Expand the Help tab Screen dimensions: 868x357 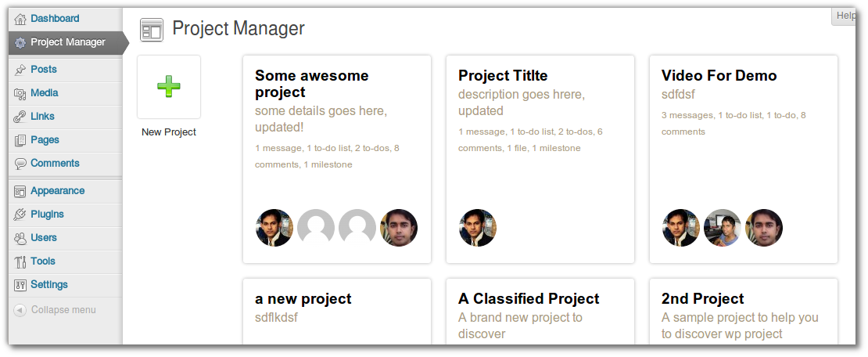(x=846, y=16)
